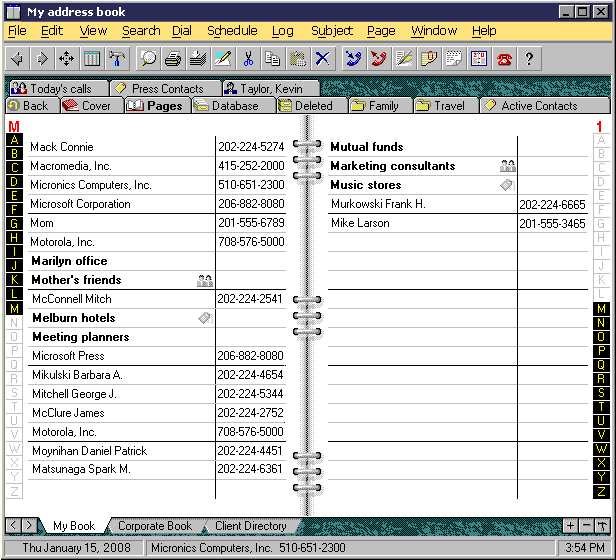Switch to Client Directory tab

coord(251,526)
